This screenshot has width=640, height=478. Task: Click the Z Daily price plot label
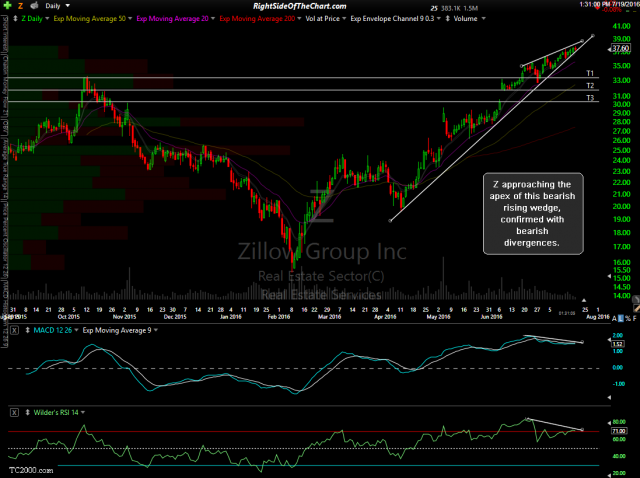coord(32,18)
